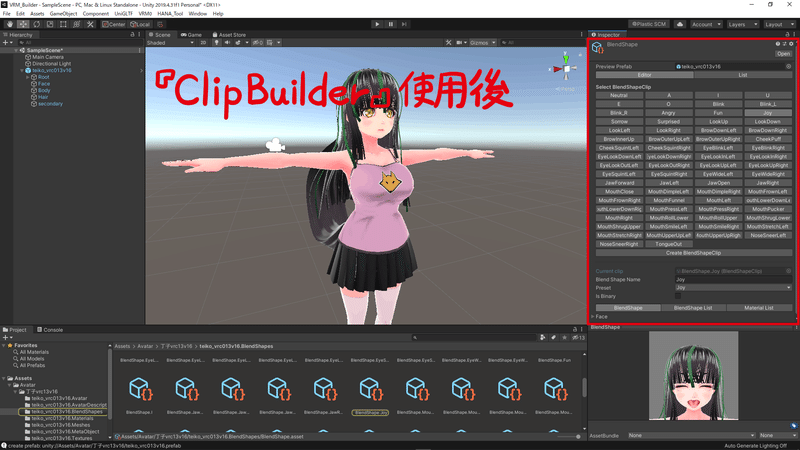Open the Layers dropdown
Viewport: 800px width, 450px height.
[x=743, y=24]
